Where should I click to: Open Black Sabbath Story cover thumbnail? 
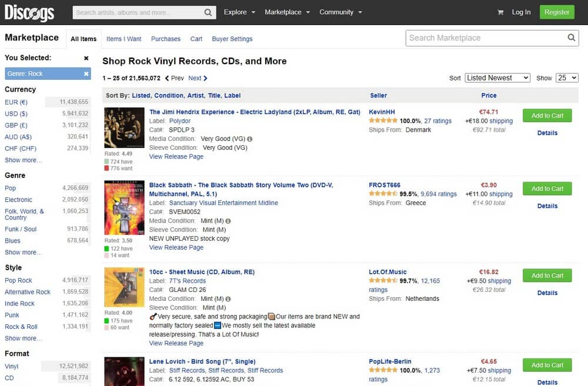[124, 207]
